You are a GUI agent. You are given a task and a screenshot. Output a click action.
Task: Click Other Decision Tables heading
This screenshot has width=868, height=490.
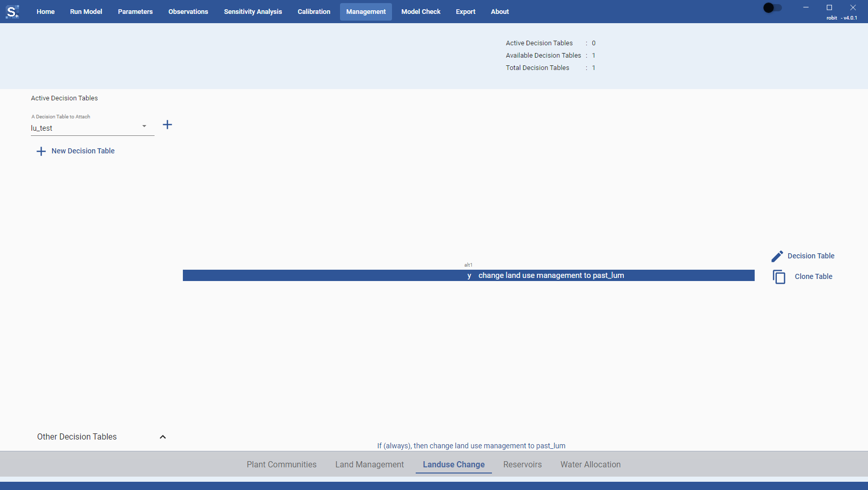coord(77,436)
